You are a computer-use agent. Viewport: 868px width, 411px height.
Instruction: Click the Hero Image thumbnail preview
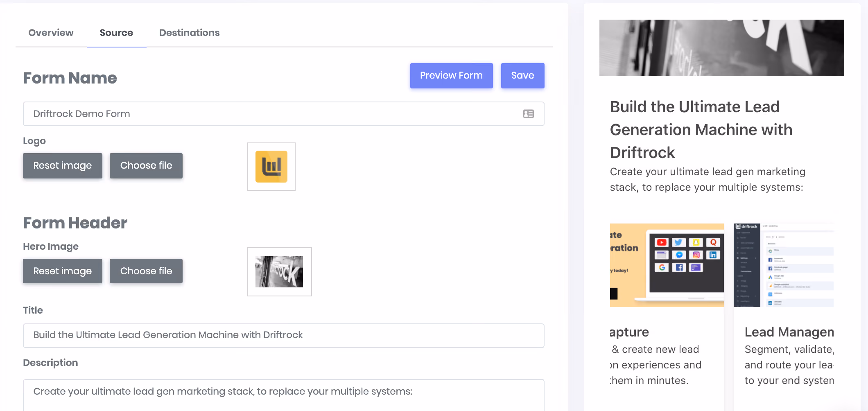[x=280, y=272]
